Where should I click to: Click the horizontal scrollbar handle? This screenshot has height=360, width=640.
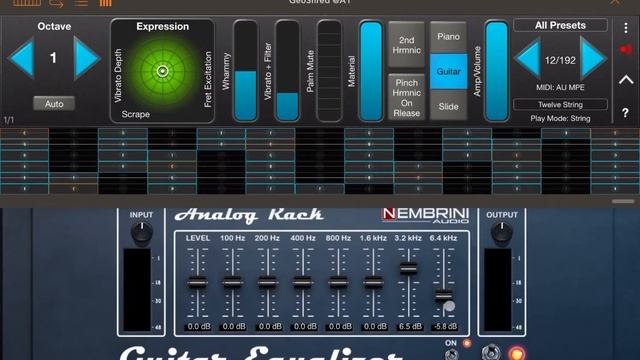click(x=622, y=201)
